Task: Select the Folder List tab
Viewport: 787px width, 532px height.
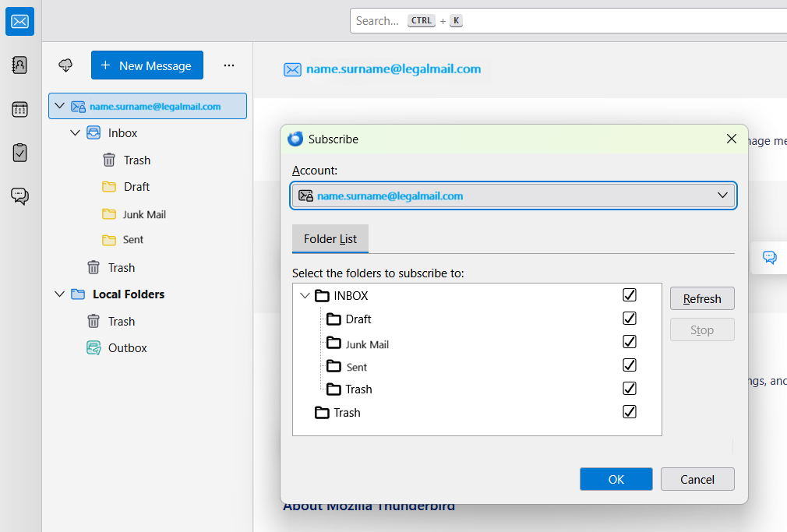Action: point(330,239)
